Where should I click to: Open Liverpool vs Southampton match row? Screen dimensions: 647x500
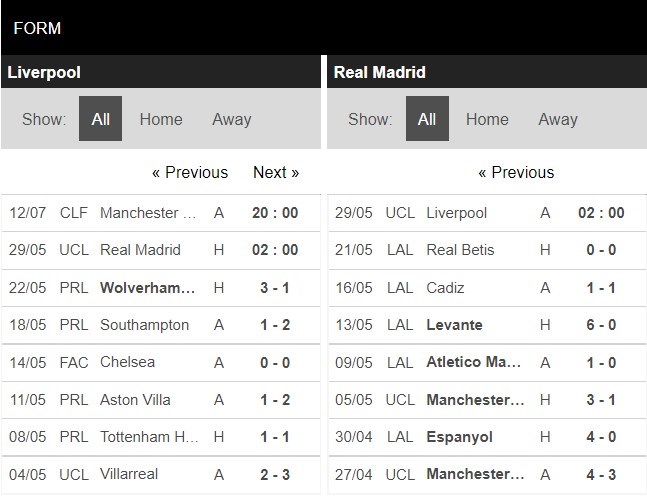(x=144, y=325)
